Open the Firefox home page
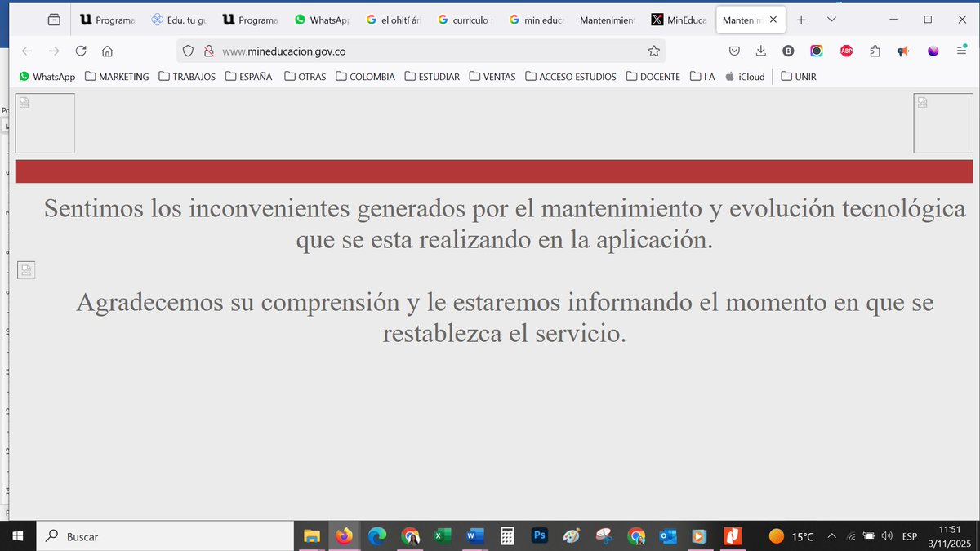Viewport: 980px width, 551px height. point(107,51)
